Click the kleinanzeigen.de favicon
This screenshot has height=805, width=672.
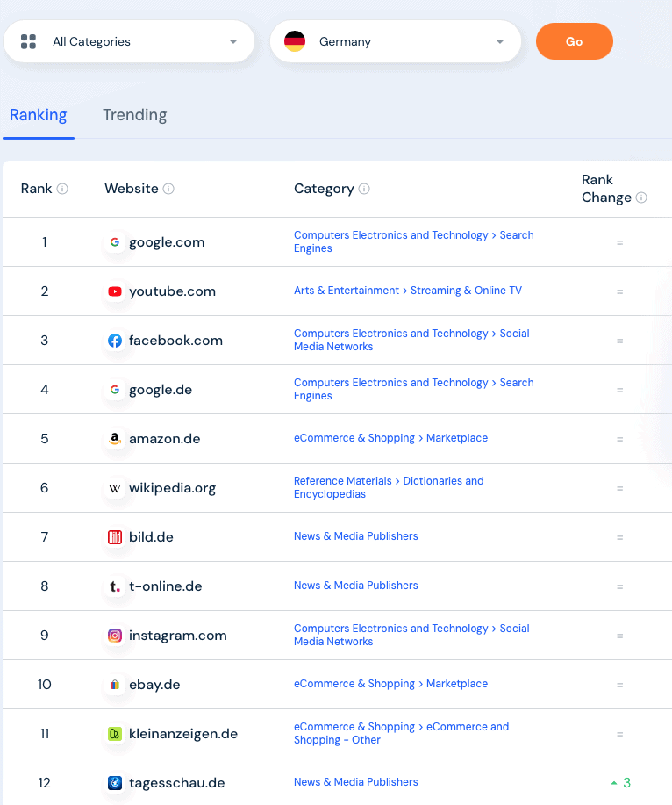point(115,734)
